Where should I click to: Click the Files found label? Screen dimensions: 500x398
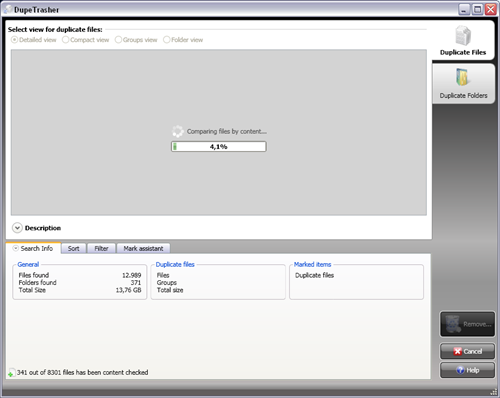(34, 275)
